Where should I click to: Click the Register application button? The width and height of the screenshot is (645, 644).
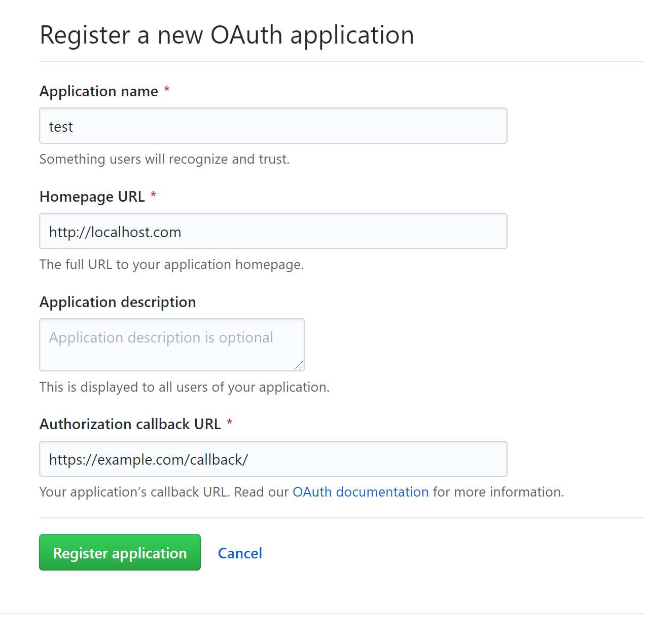click(120, 552)
